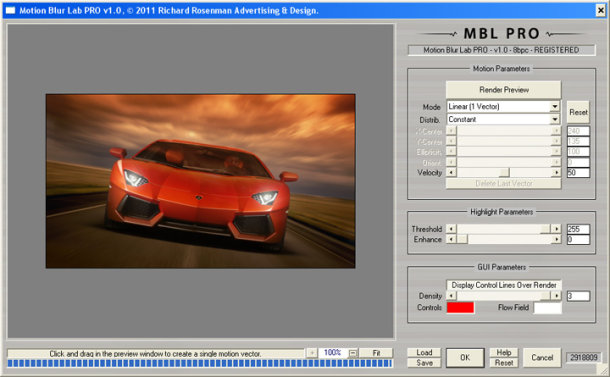Click the Density slider thumb

(545, 296)
